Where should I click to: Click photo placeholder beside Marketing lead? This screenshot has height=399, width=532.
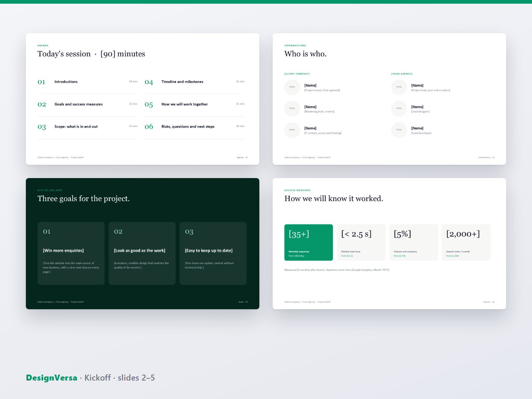click(292, 109)
